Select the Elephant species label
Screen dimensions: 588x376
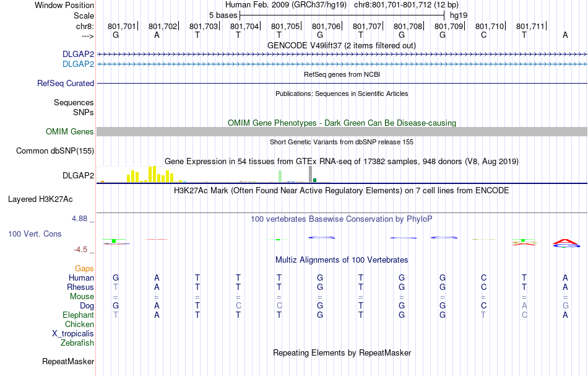coord(78,315)
